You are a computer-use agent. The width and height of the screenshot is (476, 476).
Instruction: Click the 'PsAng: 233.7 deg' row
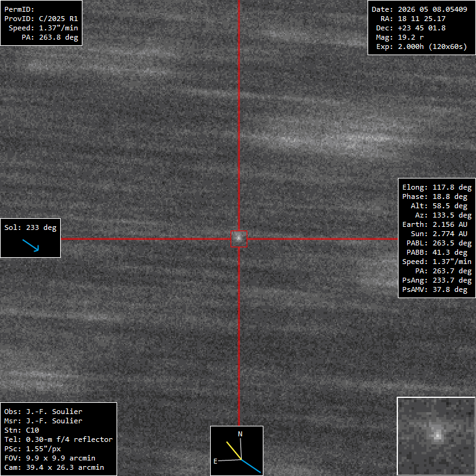[x=437, y=280]
